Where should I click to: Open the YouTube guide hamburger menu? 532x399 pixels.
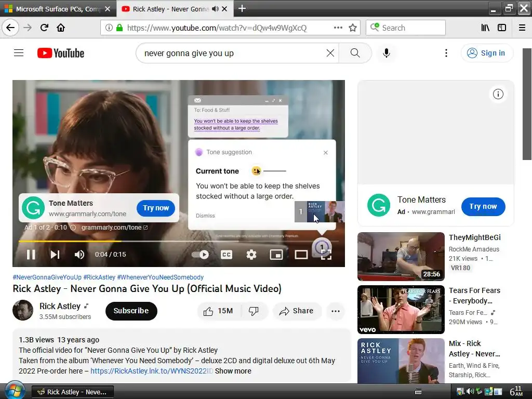[x=19, y=53]
